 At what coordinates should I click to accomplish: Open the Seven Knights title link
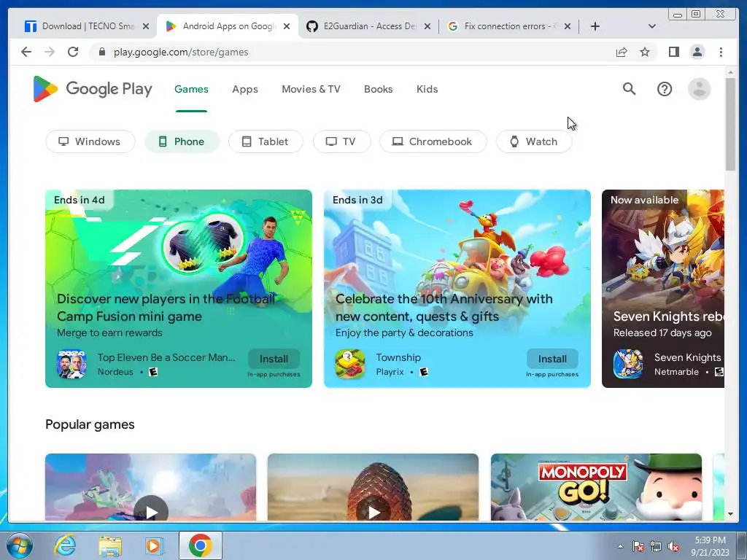click(x=687, y=357)
